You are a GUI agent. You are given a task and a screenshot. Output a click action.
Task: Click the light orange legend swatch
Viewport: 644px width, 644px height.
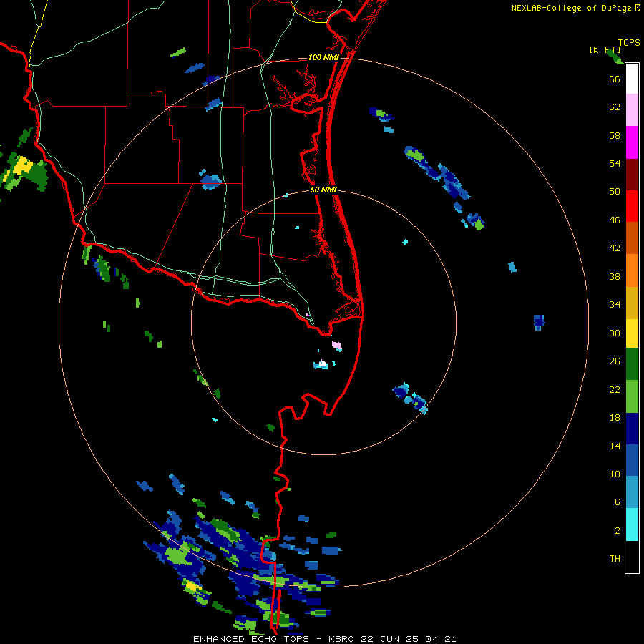[632, 270]
